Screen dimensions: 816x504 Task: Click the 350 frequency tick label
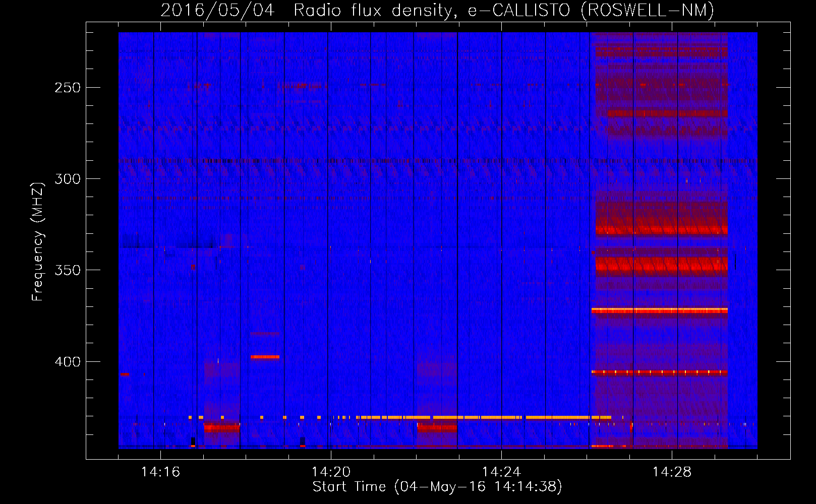[68, 270]
